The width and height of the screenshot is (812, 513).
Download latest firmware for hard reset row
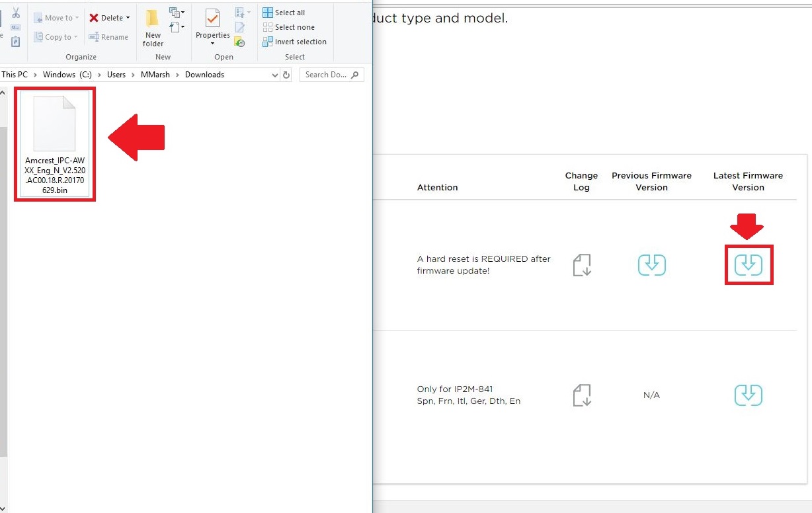(x=749, y=265)
